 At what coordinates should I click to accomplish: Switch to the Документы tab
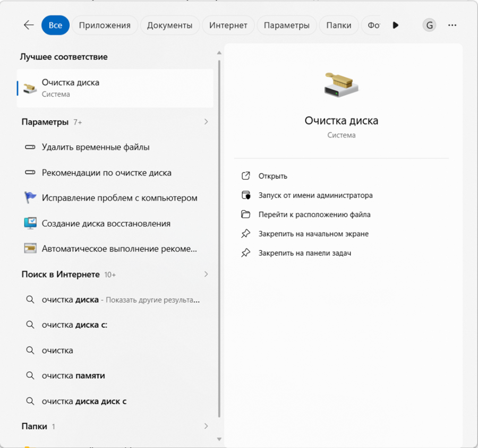click(169, 25)
